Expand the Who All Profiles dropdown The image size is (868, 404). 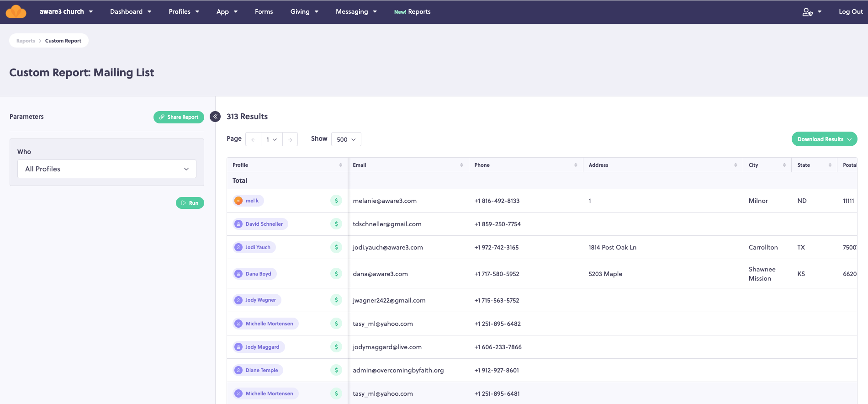[107, 169]
